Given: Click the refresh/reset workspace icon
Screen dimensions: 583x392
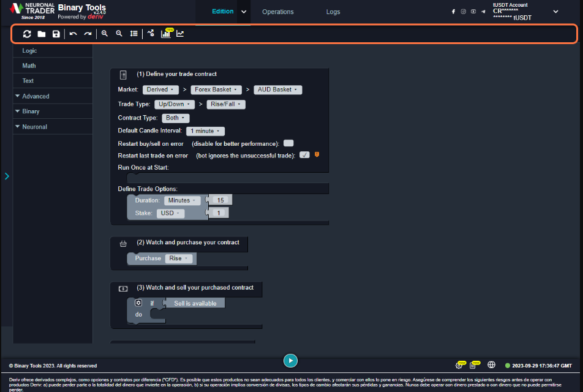Looking at the screenshot, I should [27, 34].
